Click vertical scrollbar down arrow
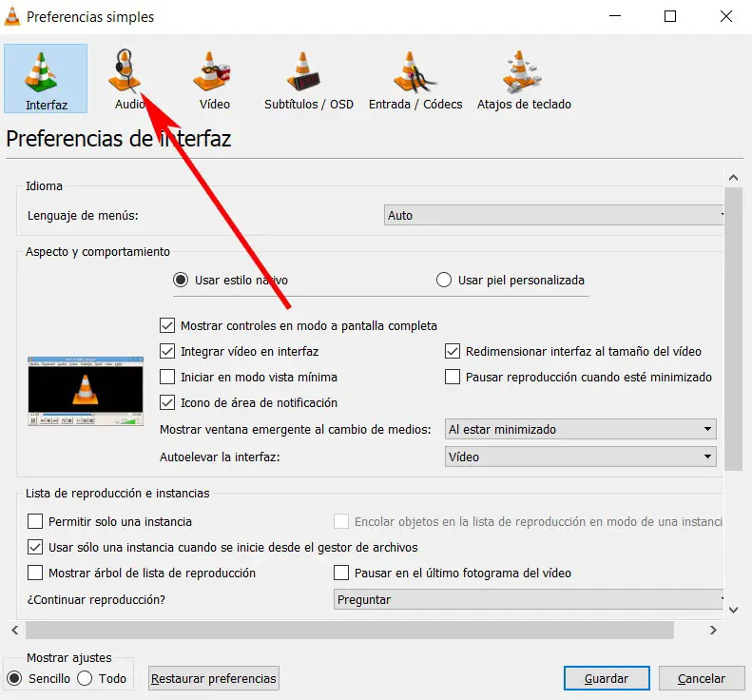The width and height of the screenshot is (752, 700). click(x=733, y=610)
